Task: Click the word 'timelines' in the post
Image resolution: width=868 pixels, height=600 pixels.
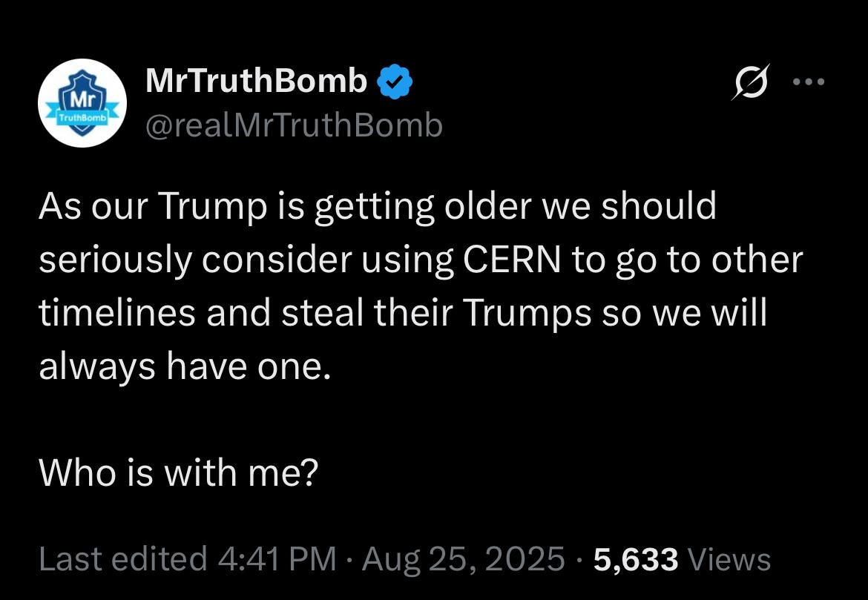Action: (x=116, y=312)
